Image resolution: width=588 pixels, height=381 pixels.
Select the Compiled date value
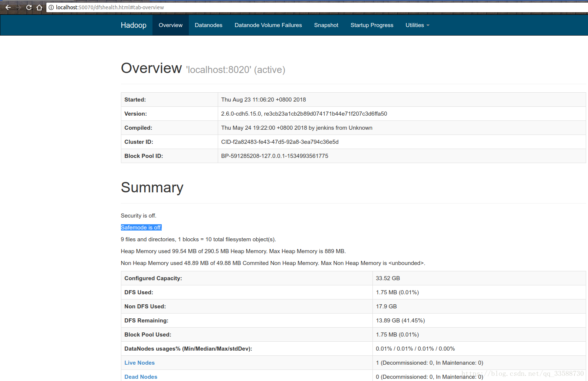click(x=297, y=128)
